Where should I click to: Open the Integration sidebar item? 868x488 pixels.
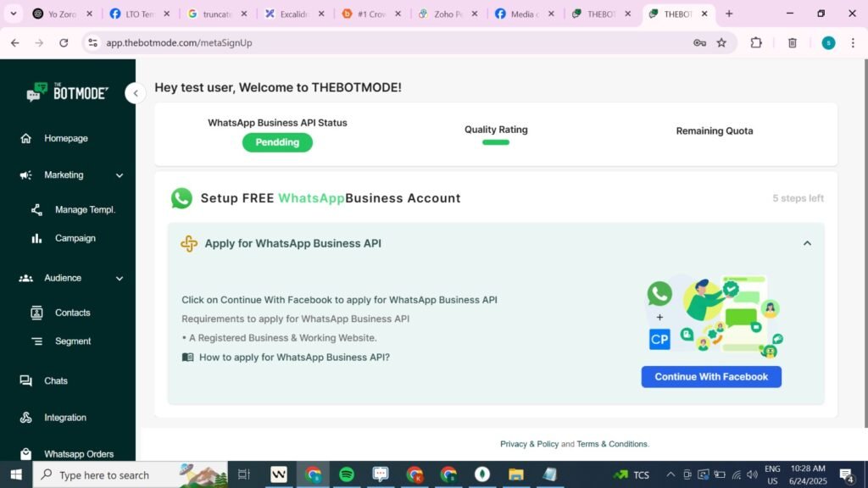[65, 418]
